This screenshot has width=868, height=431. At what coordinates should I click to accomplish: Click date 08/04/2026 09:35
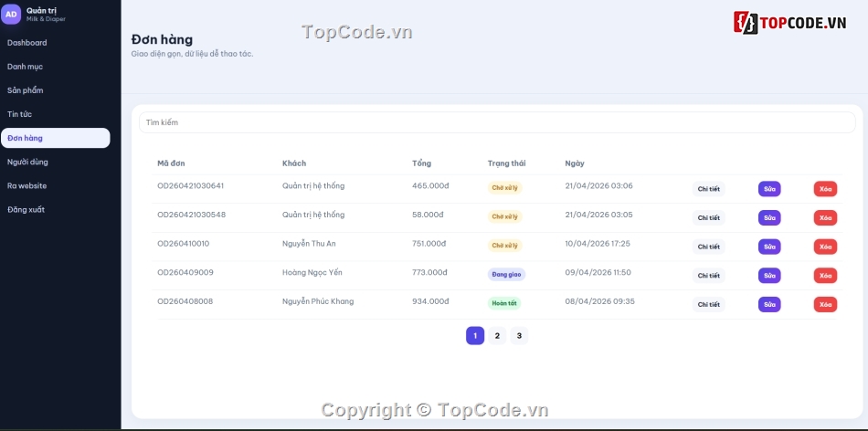pyautogui.click(x=600, y=301)
